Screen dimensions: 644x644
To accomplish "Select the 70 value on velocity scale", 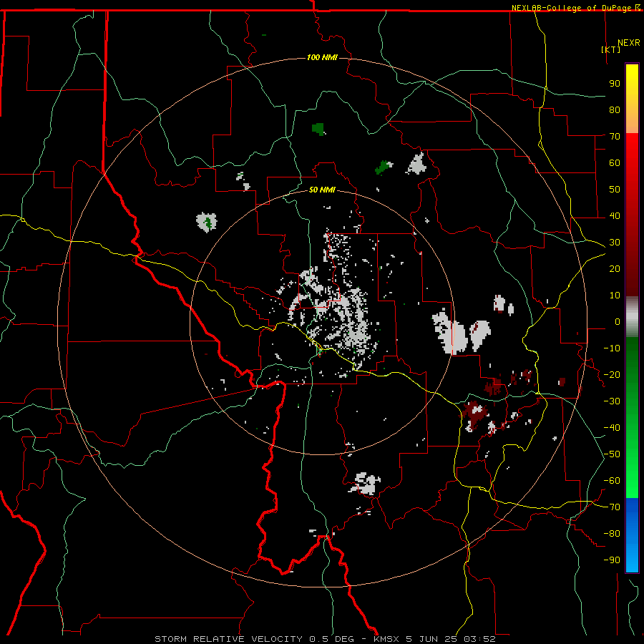I will 615,137.
